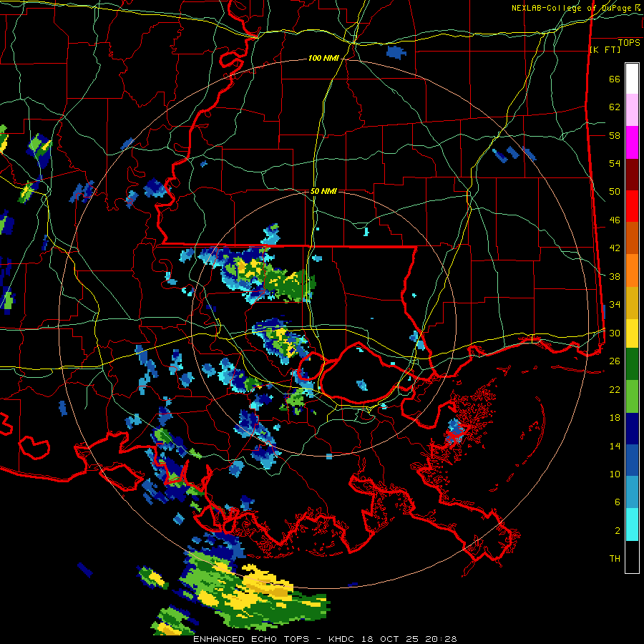Click the medium blue legend swatch
Viewport: 644px width, 644px height.
click(632, 461)
